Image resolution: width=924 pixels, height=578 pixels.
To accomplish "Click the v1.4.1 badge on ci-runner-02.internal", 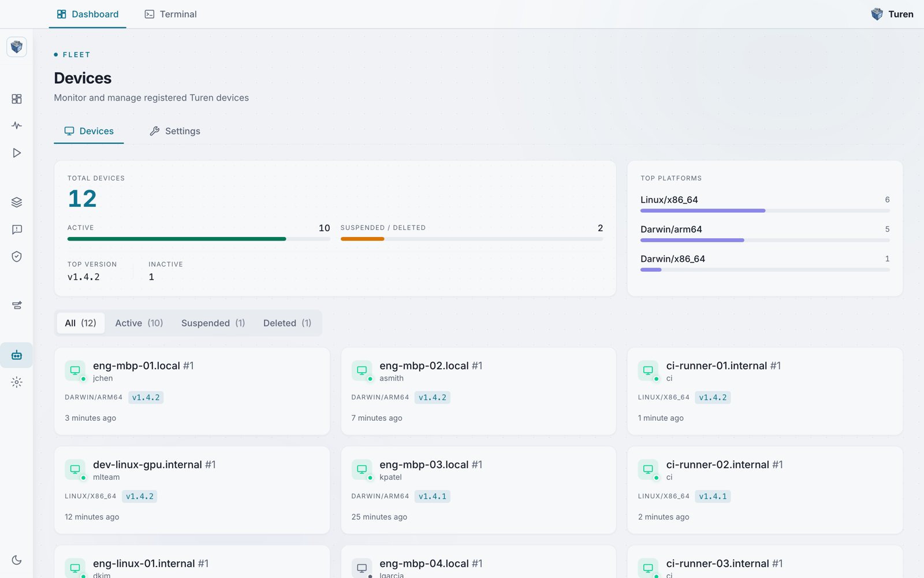I will click(713, 497).
